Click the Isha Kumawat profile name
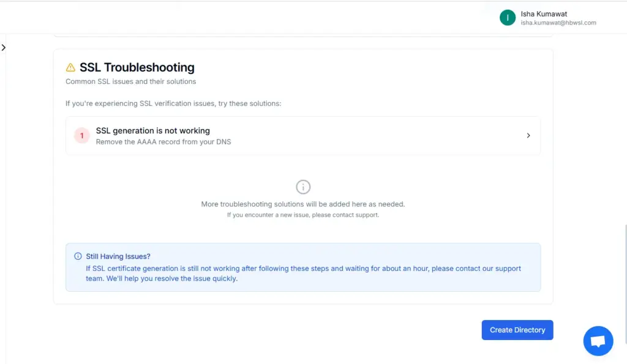This screenshot has height=364, width=627. coord(543,13)
